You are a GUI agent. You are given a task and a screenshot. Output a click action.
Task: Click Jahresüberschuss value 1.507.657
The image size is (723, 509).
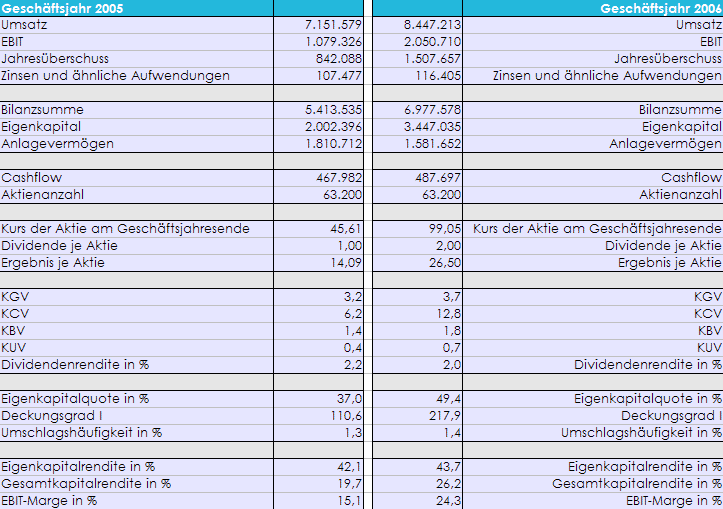click(433, 59)
